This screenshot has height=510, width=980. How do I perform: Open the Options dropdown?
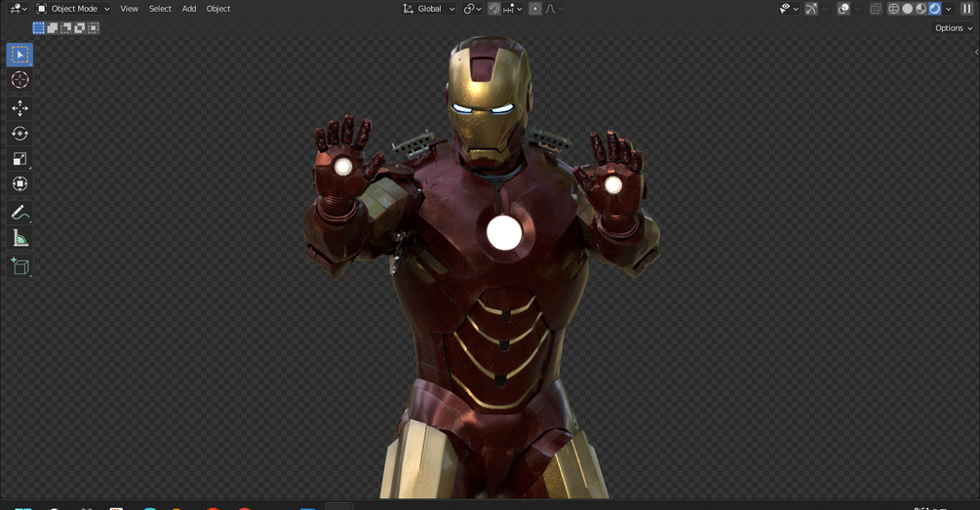pos(953,28)
